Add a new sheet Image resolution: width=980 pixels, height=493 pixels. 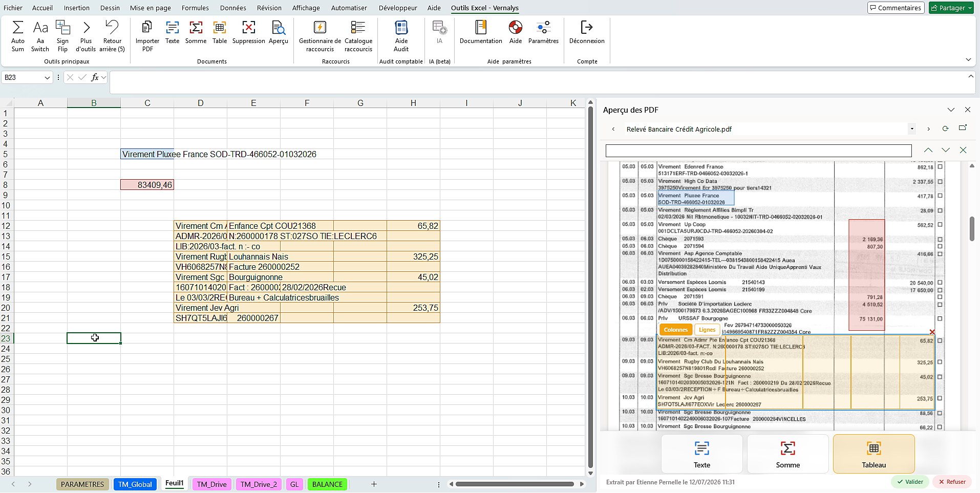click(x=374, y=484)
